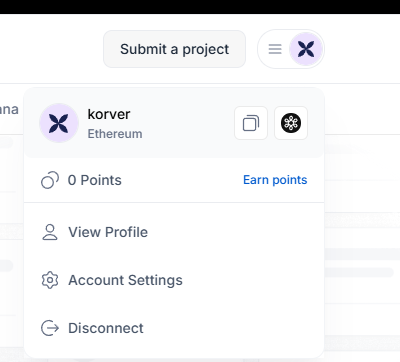
Task: Click the points row in dropdown
Action: click(174, 180)
